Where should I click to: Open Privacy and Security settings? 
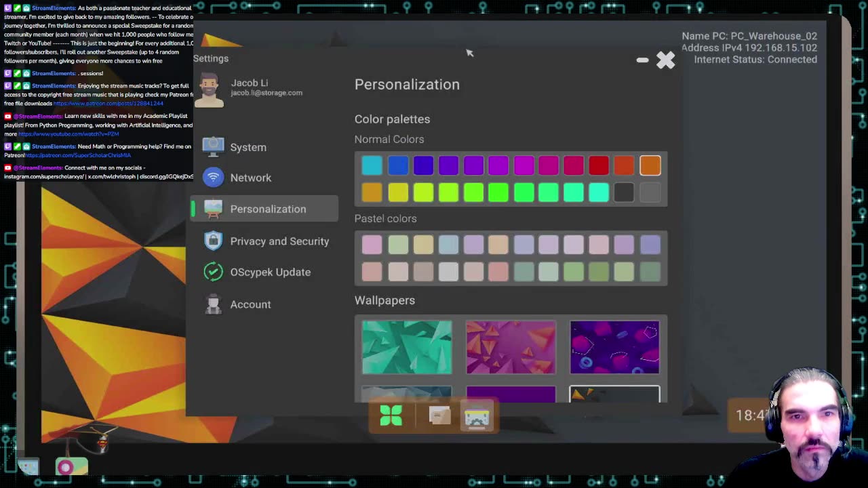[264, 241]
